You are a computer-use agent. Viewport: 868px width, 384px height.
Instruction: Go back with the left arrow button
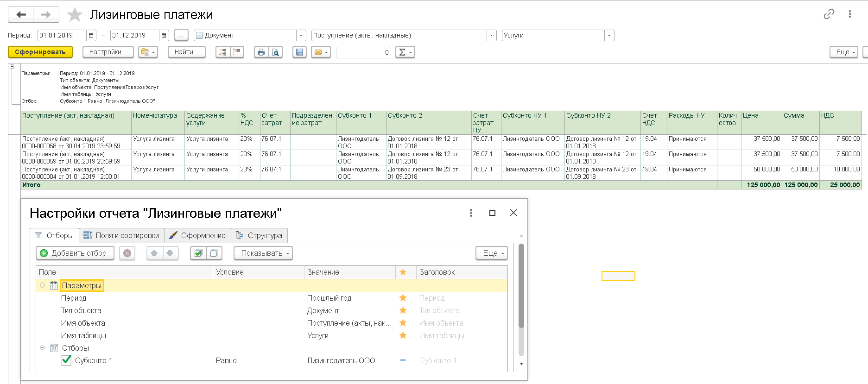pyautogui.click(x=21, y=15)
